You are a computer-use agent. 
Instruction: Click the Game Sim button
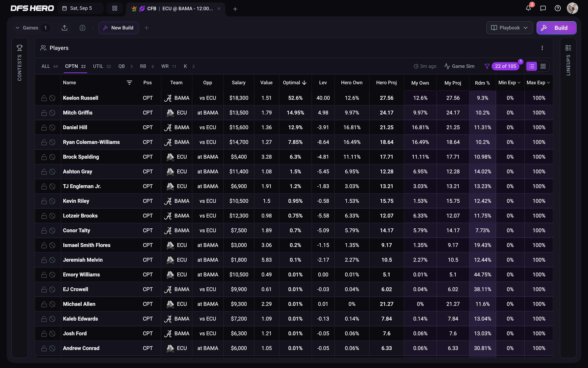pos(459,66)
